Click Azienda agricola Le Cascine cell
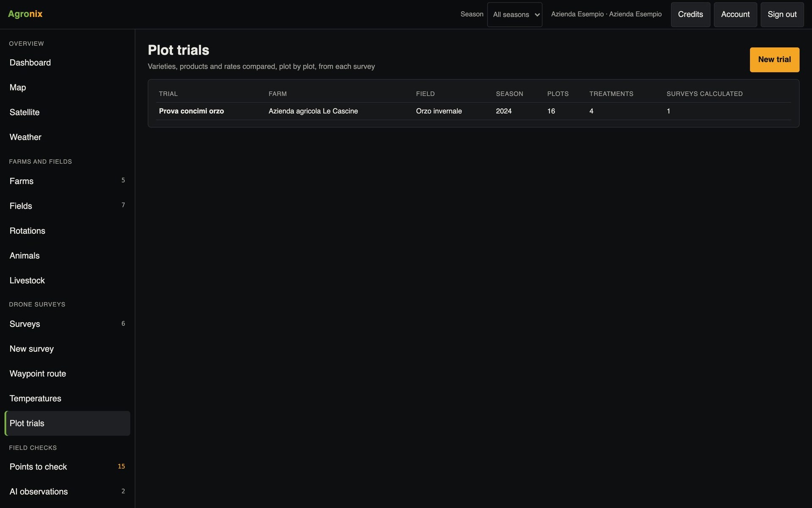Image resolution: width=812 pixels, height=508 pixels. [313, 111]
